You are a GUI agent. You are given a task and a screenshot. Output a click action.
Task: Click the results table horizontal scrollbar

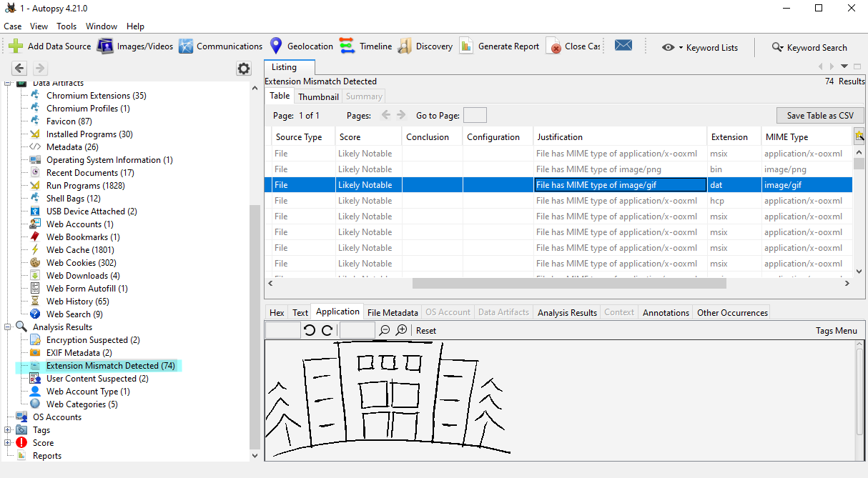(x=569, y=284)
